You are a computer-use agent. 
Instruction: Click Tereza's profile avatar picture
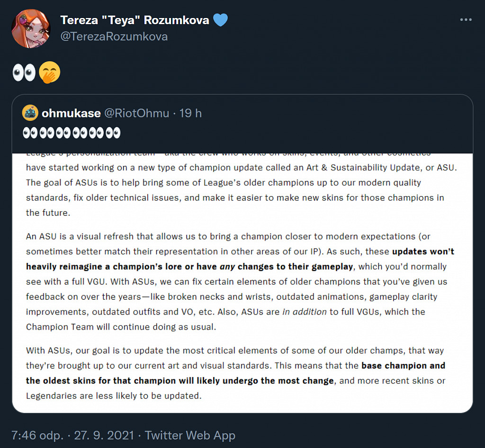point(31,28)
